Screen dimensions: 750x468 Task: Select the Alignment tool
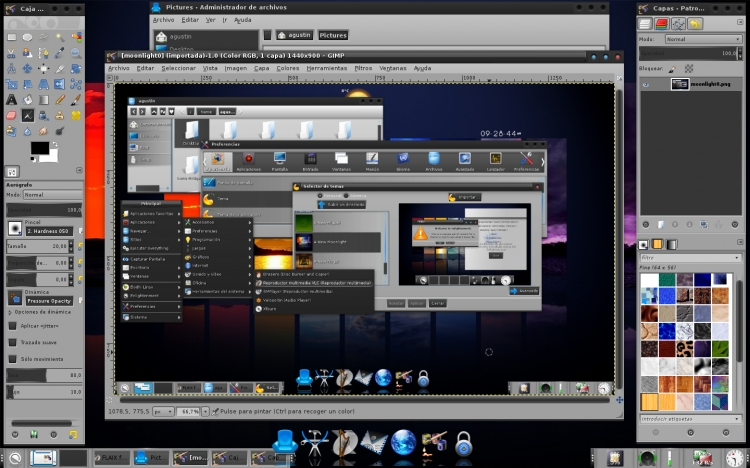point(44,69)
